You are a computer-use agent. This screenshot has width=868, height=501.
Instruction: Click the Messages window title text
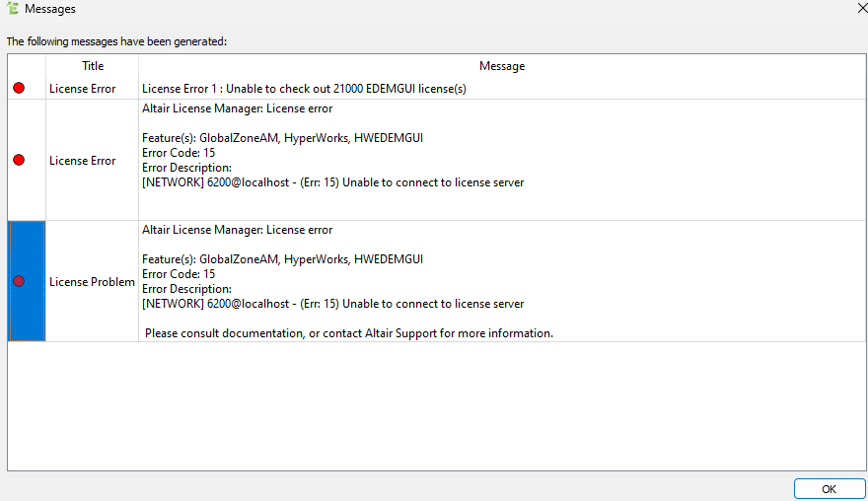tap(50, 9)
